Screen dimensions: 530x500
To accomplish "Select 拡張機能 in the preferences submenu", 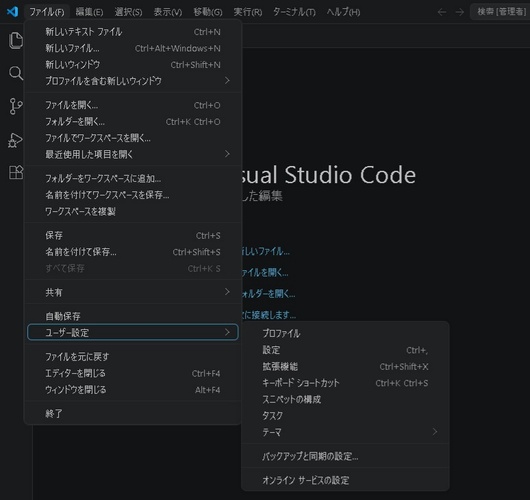I will point(345,366).
